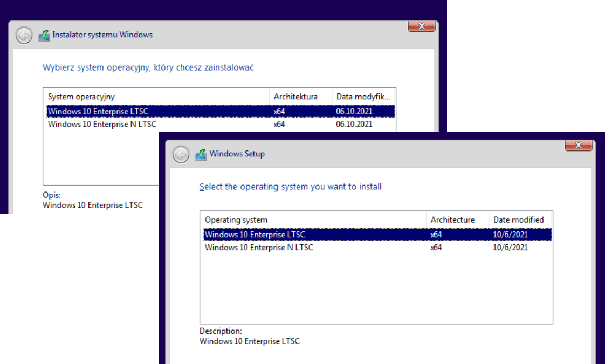The image size is (605, 364).
Task: Click the heading Wybierz system operacyjny
Action: pyautogui.click(x=148, y=67)
